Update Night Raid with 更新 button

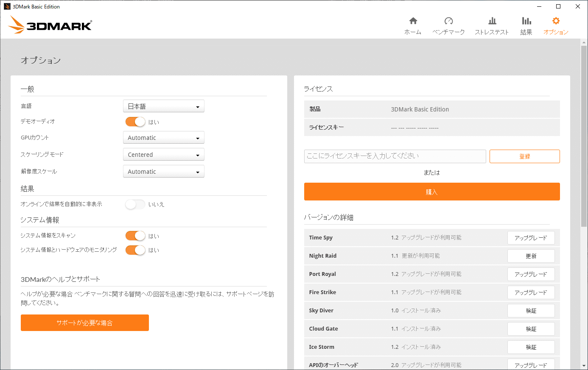(531, 256)
